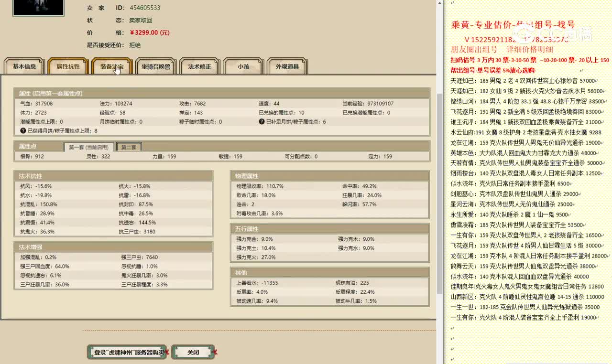The width and height of the screenshot is (612, 364).
Task: Click the 关闭 button
Action: [193, 352]
